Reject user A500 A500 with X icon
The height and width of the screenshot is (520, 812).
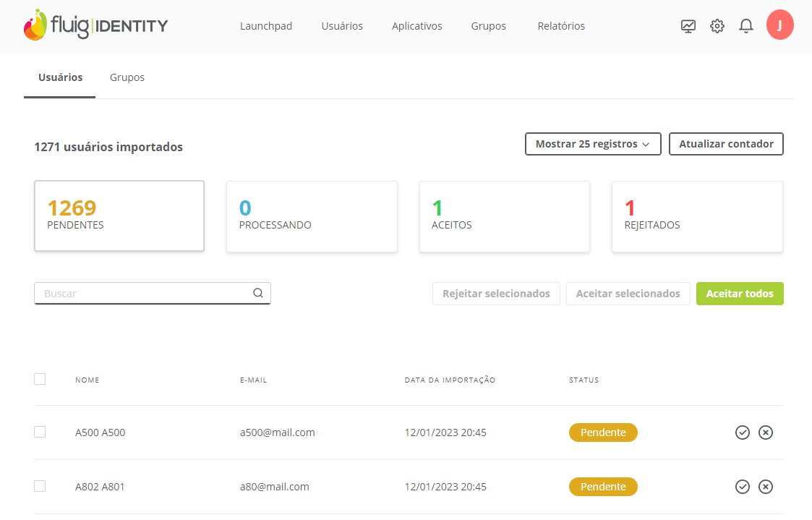point(766,432)
